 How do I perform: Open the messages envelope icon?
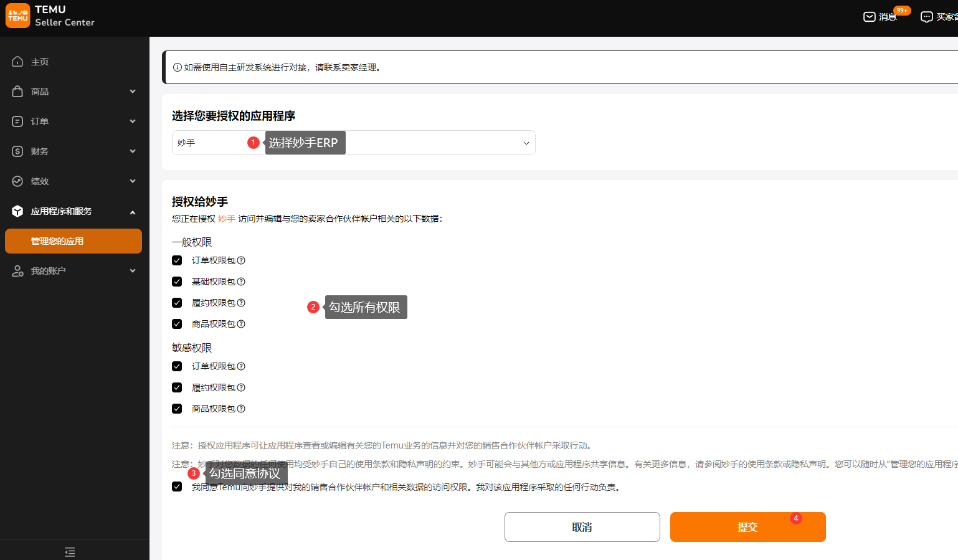870,17
